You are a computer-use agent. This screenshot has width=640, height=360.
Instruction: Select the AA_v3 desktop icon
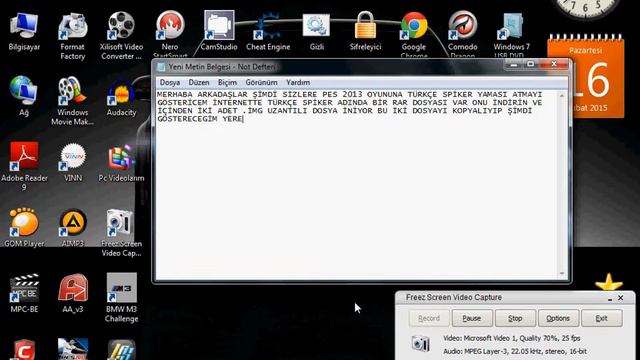click(x=73, y=288)
